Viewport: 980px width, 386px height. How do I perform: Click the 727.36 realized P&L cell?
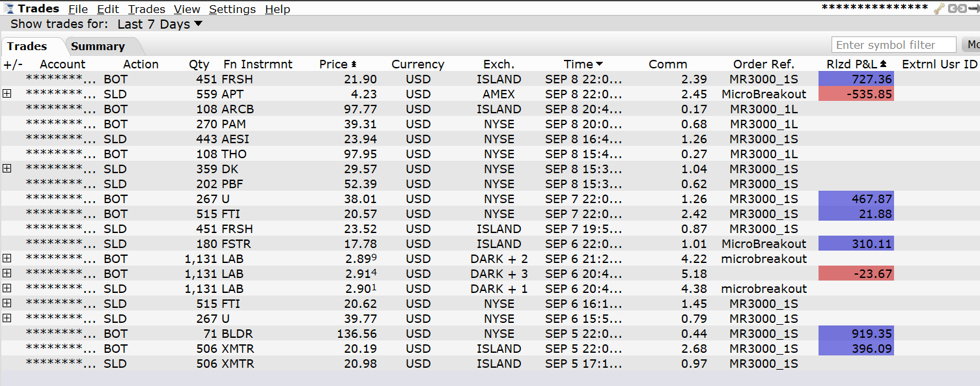[856, 79]
